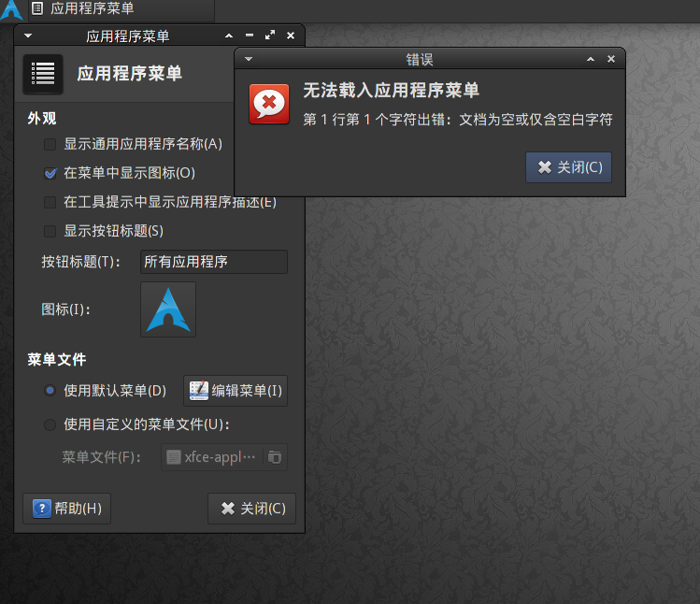Screen dimensions: 700x604
Task: Roll up the 错误 dialog window
Action: 591,59
